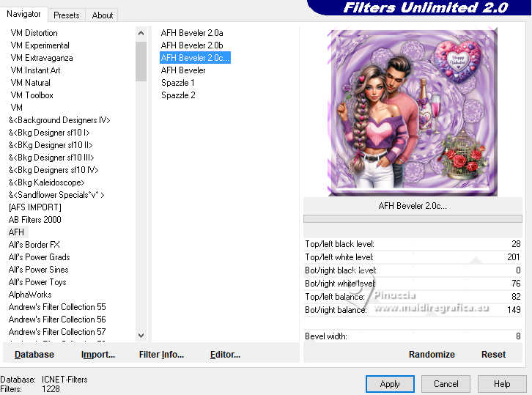Choose the Spazzle 2 filter
Viewport: 532px width, 395px height.
click(178, 95)
